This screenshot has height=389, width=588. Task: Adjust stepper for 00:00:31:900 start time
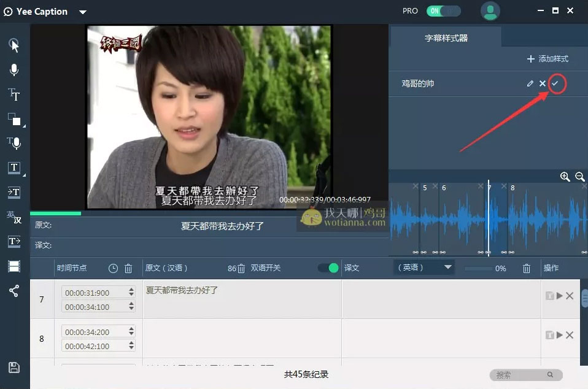point(131,292)
